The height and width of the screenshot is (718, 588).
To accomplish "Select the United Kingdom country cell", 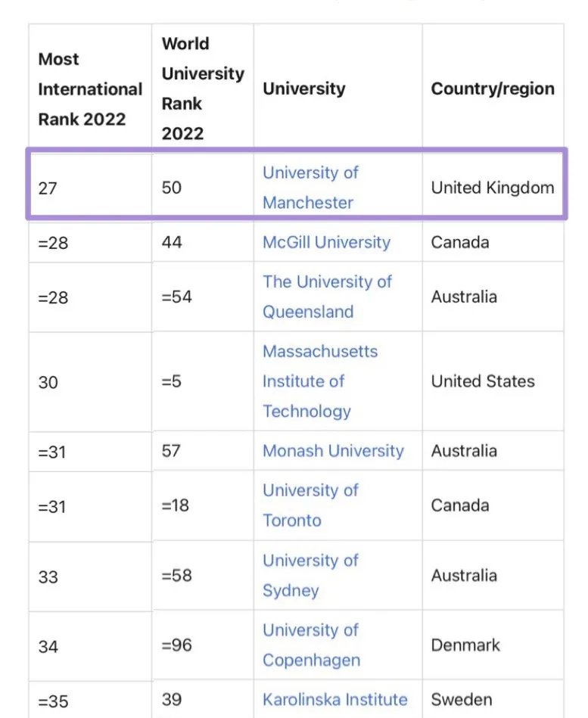I will point(493,188).
